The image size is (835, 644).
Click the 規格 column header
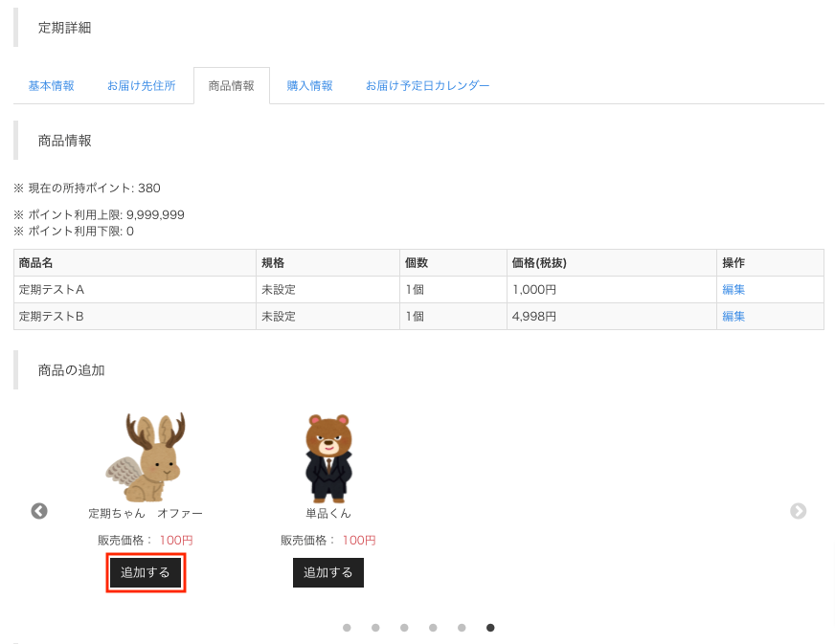(x=328, y=263)
